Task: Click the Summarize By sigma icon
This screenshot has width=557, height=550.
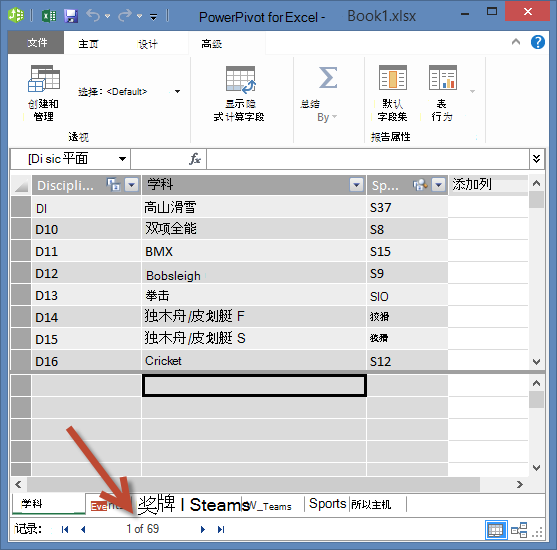Action: point(327,77)
